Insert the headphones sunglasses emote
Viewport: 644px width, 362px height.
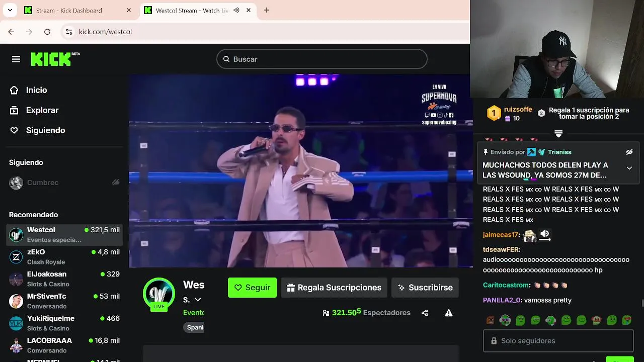point(506,320)
